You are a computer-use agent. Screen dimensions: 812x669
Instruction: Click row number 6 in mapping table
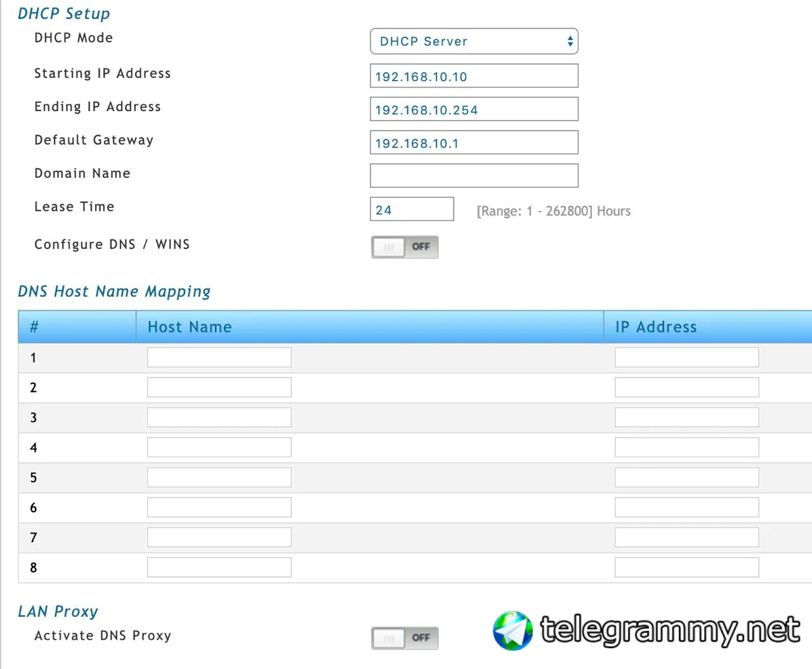coord(33,508)
